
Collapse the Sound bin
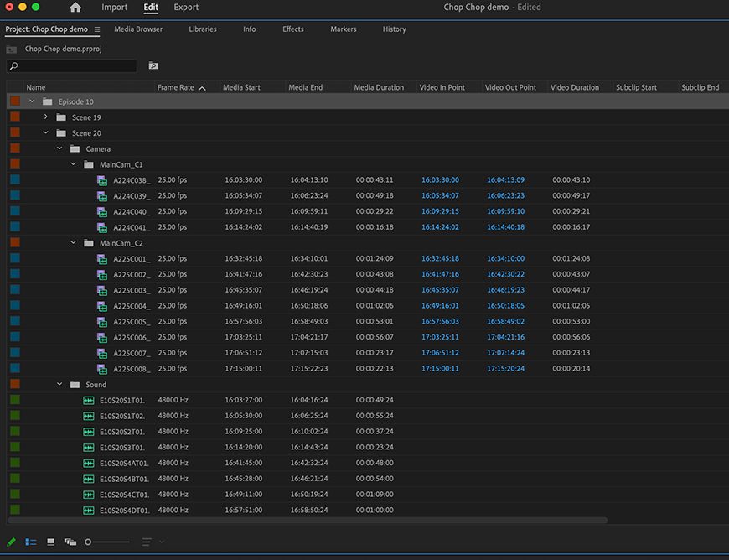pos(59,384)
